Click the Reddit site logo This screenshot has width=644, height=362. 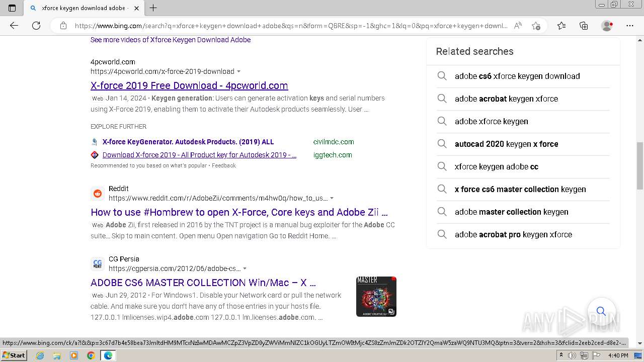pyautogui.click(x=98, y=194)
